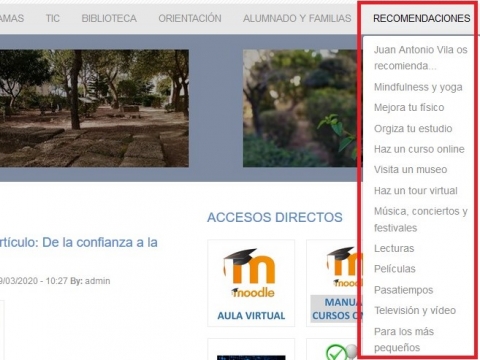This screenshot has height=360, width=480.
Task: Choose 'Orgiza tu estudio'
Action: point(413,128)
